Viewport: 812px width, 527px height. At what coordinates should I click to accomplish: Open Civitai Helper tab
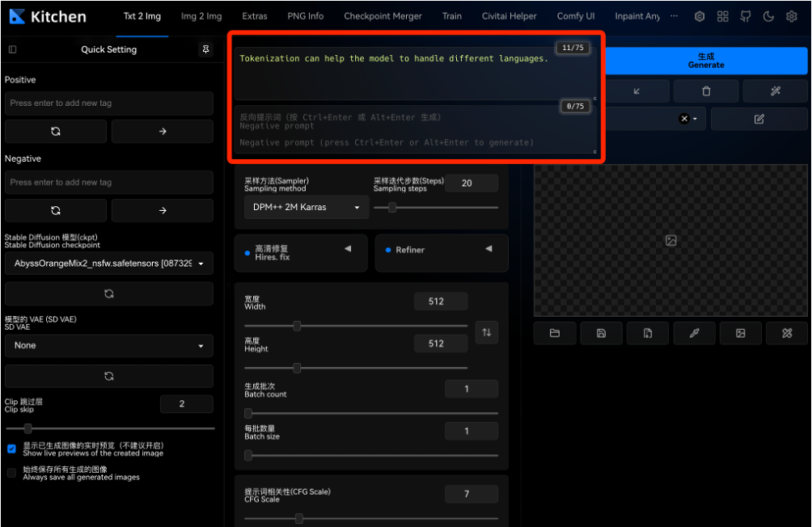click(509, 16)
